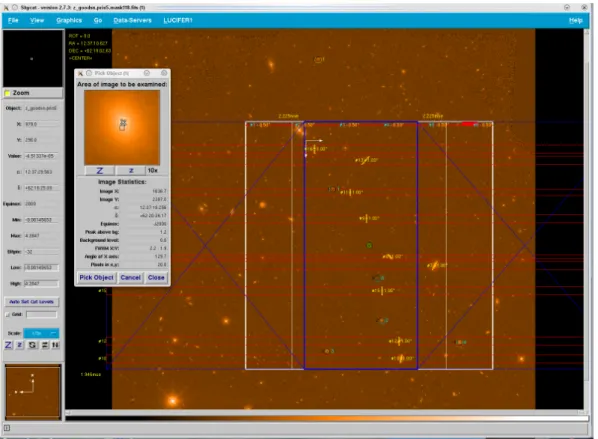The height and width of the screenshot is (439, 598).
Task: Click the 'Area of image to be examined:' label
Action: tap(122, 84)
